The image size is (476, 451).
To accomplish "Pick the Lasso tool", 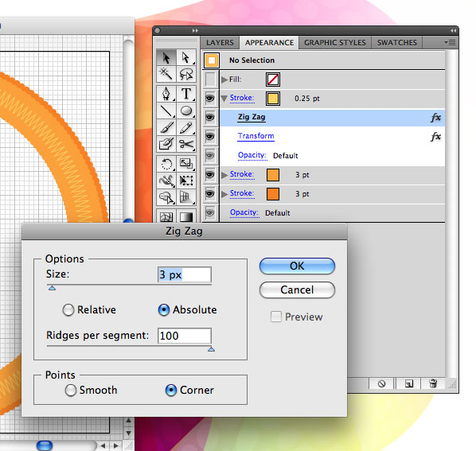I will pos(185,74).
